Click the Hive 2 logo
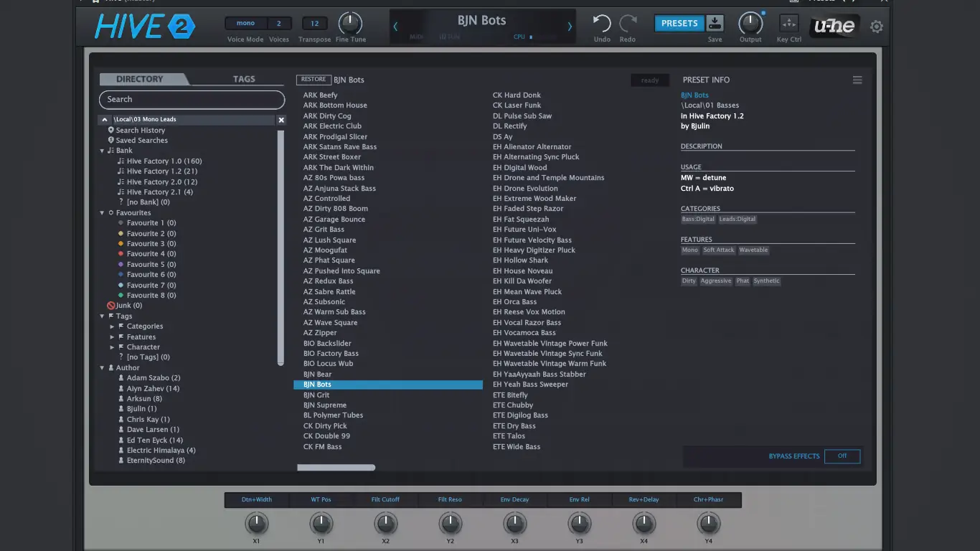The width and height of the screenshot is (980, 551). (145, 27)
